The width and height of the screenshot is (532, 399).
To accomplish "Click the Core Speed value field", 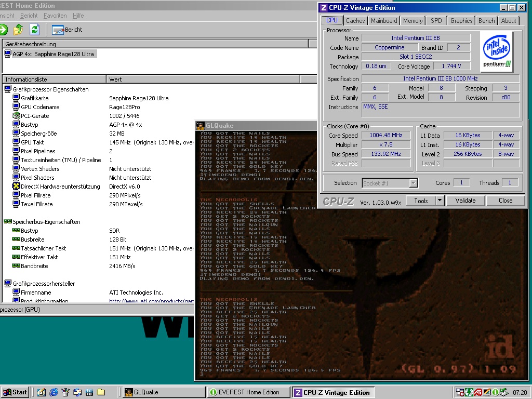I will tap(386, 136).
